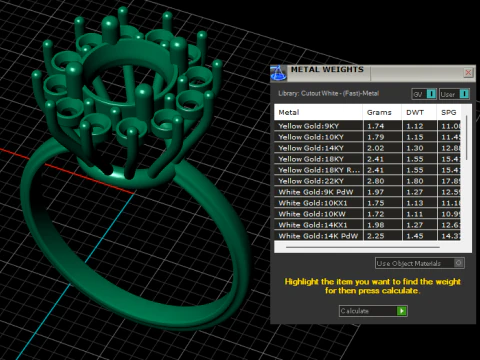Click grams value 2.80 for 22KY

(376, 181)
